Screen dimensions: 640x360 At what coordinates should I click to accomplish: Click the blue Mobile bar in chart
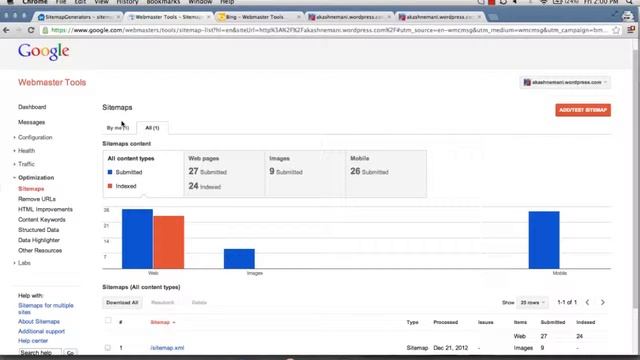click(544, 240)
